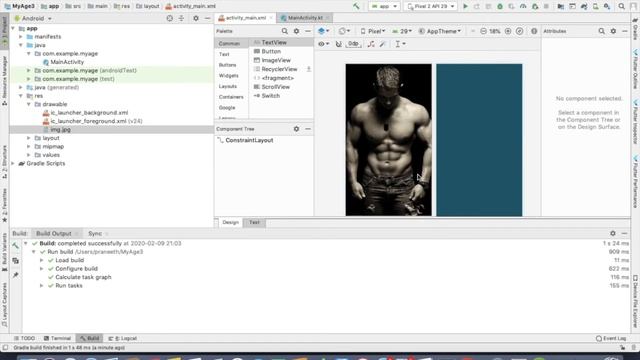Open Component Tree settings gear

point(296,129)
